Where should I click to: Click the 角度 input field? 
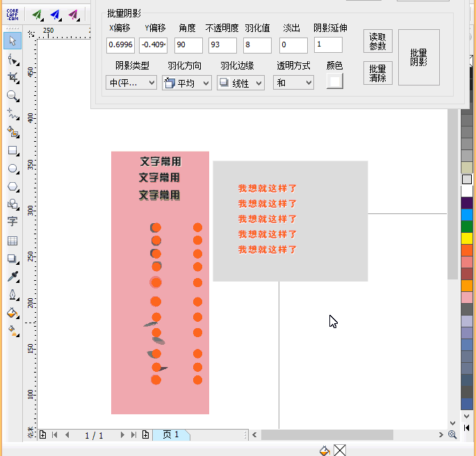(188, 45)
